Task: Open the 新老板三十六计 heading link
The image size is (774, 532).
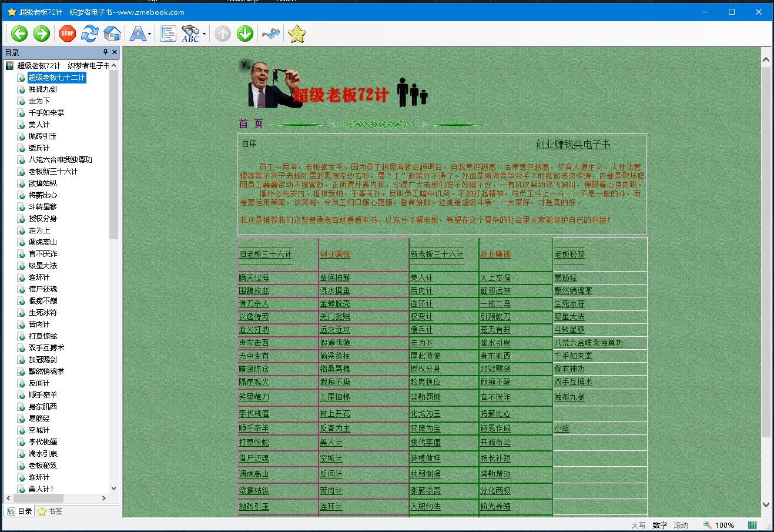Action: [437, 255]
